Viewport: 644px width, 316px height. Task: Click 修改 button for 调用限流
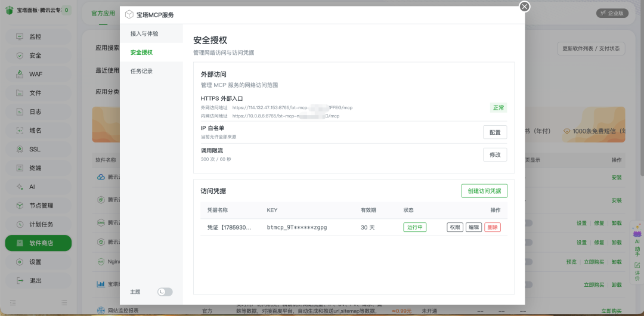pyautogui.click(x=495, y=154)
